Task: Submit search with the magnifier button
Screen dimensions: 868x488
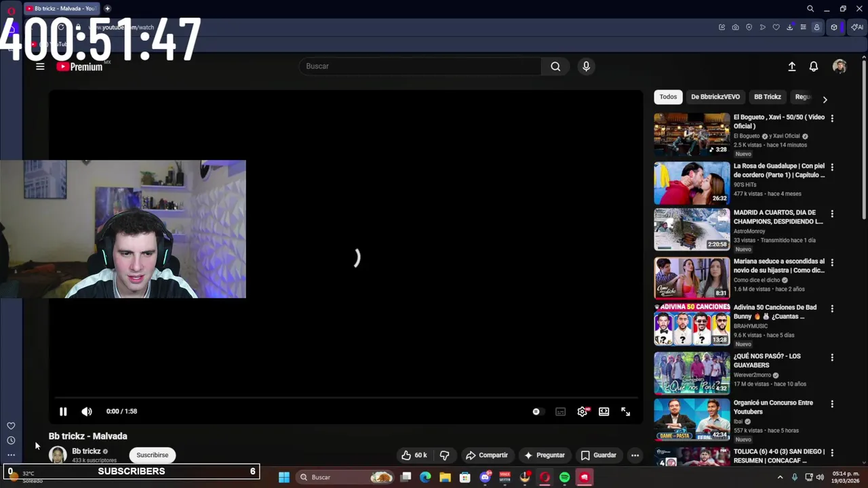Action: [555, 66]
